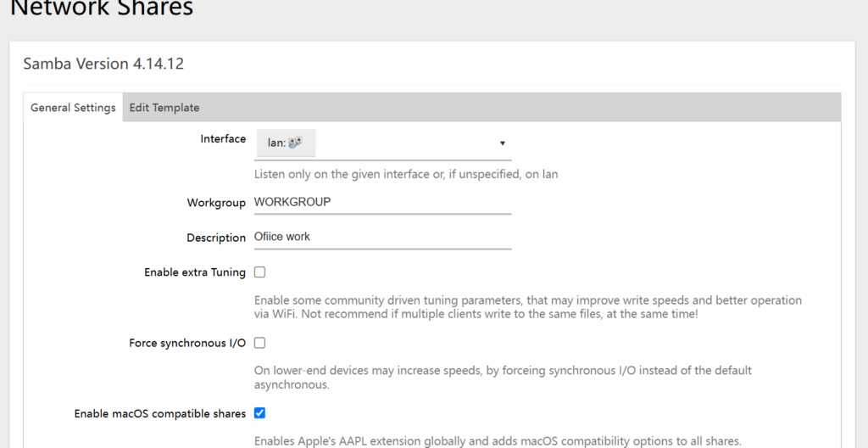
Task: Uncheck Enable macOS compatible shares
Action: (x=259, y=413)
